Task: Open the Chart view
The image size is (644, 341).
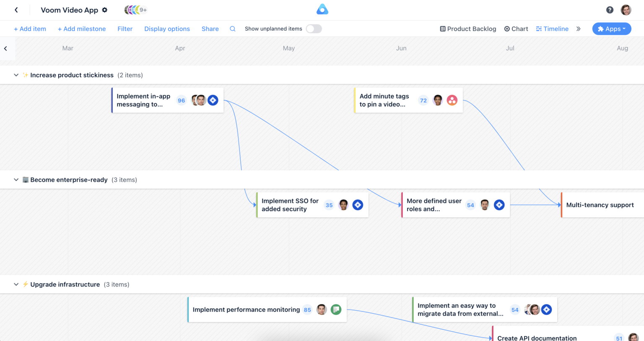Action: point(516,29)
